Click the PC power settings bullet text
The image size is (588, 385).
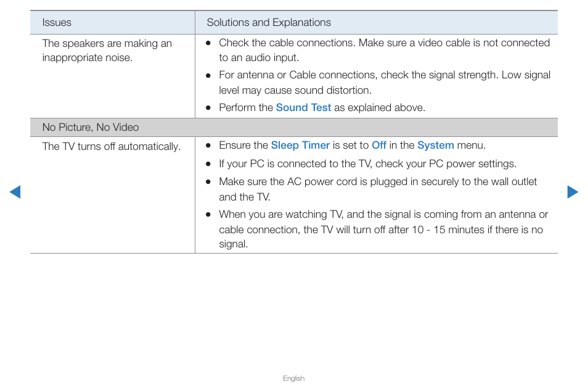click(x=367, y=164)
